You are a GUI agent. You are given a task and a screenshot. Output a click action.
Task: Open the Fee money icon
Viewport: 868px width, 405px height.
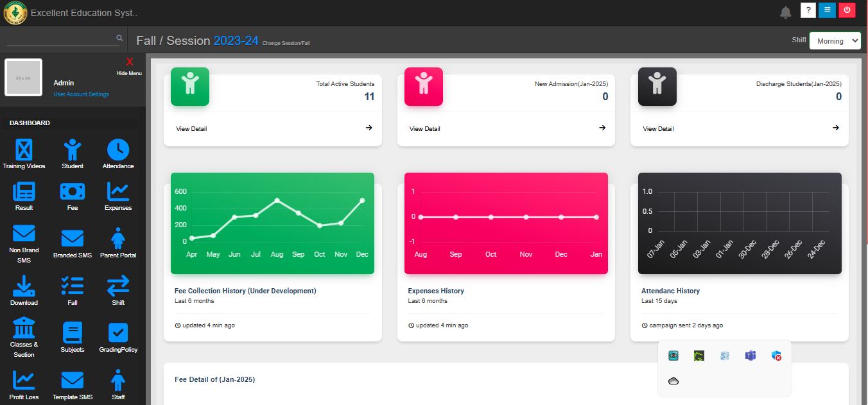72,192
